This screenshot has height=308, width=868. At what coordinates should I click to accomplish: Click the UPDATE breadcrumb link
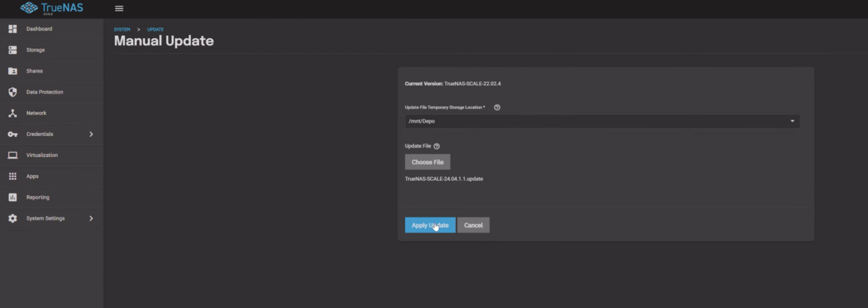click(x=155, y=29)
